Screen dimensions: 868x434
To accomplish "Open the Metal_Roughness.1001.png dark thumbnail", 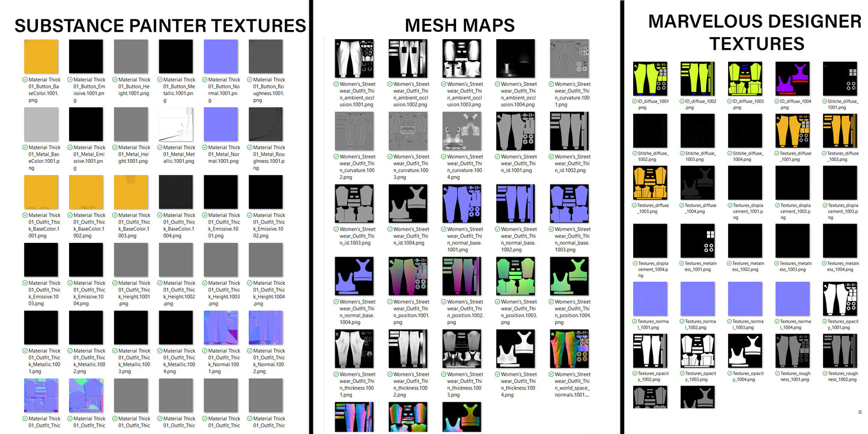I will click(x=266, y=124).
